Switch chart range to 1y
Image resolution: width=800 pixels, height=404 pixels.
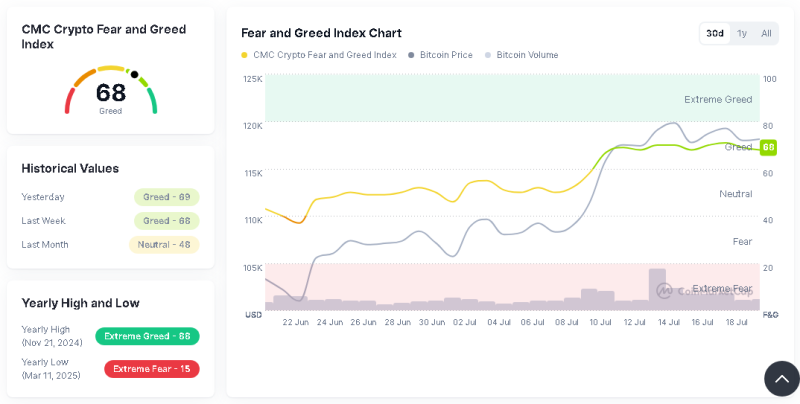point(742,33)
